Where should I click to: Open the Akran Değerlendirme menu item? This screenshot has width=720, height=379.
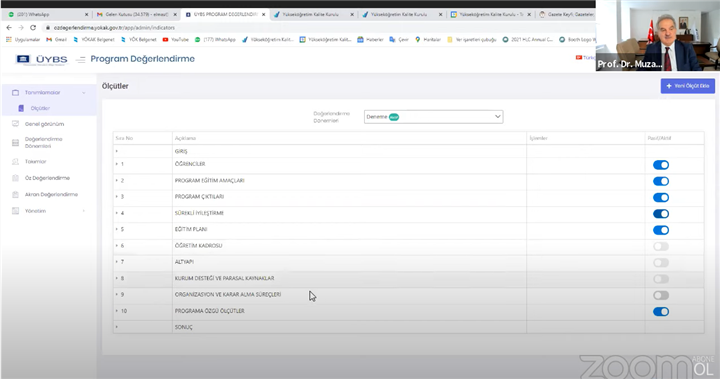51,194
